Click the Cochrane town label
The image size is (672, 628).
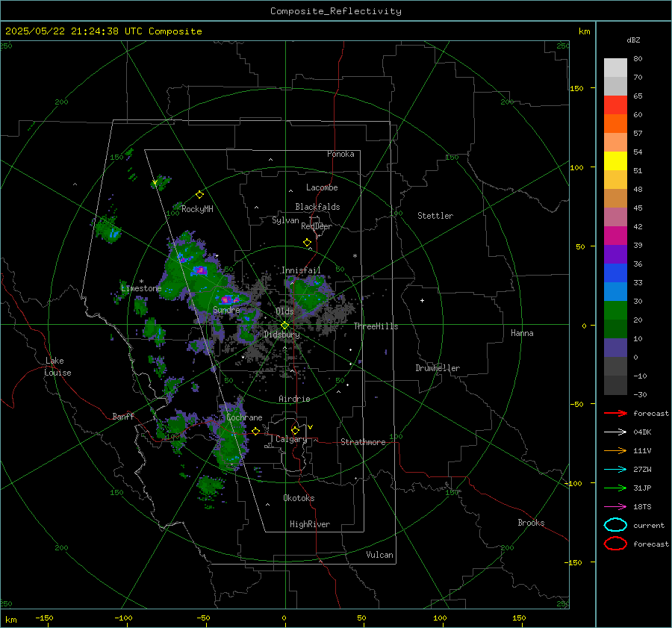(244, 417)
